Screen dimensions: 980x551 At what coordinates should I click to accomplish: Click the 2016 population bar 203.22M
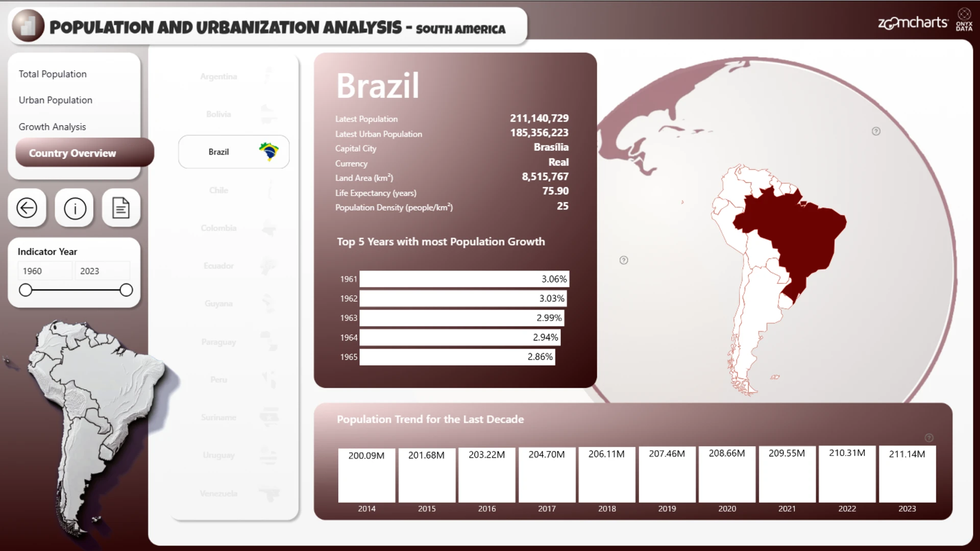click(x=487, y=475)
